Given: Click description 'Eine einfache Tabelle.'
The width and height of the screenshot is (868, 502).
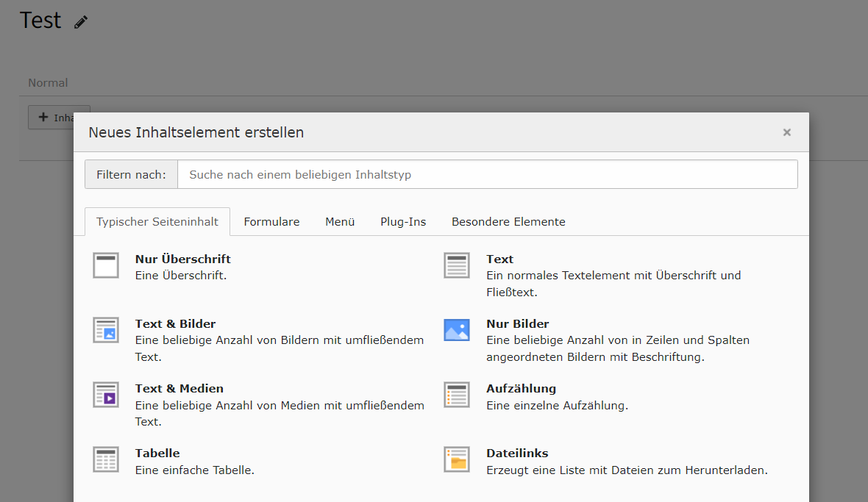Looking at the screenshot, I should coord(195,470).
